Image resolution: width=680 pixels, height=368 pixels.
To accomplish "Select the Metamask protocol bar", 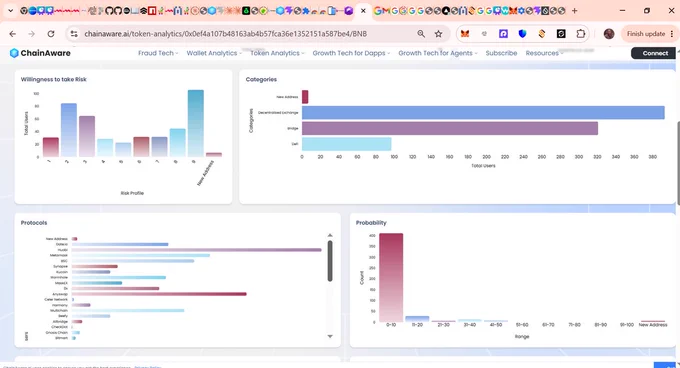I will pyautogui.click(x=141, y=255).
